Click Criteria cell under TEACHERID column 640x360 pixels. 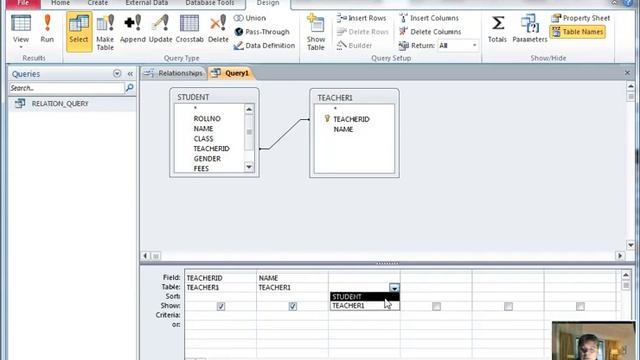coord(220,315)
